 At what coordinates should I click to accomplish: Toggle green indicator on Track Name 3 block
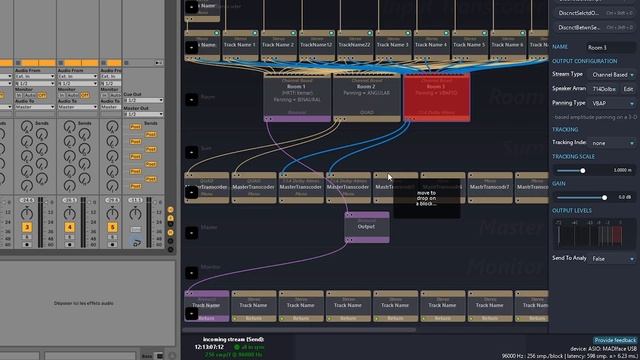click(x=407, y=33)
